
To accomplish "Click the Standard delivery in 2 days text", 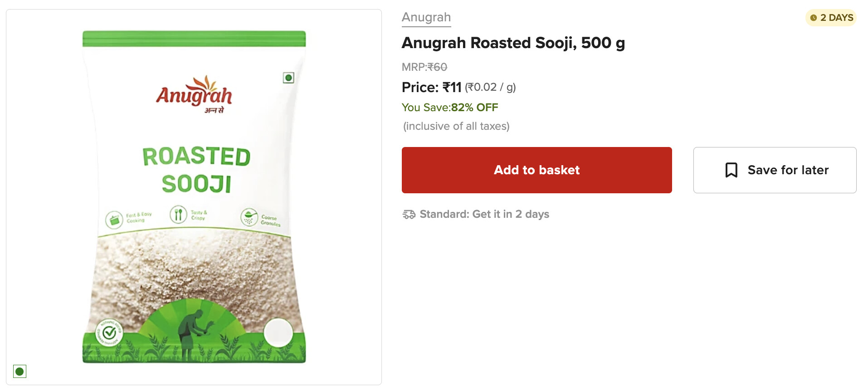I will point(484,214).
